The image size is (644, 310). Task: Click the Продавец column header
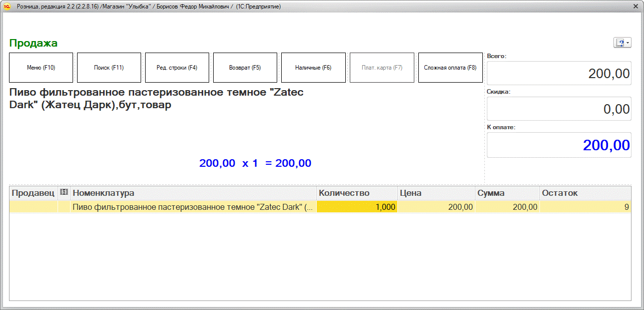click(34, 193)
